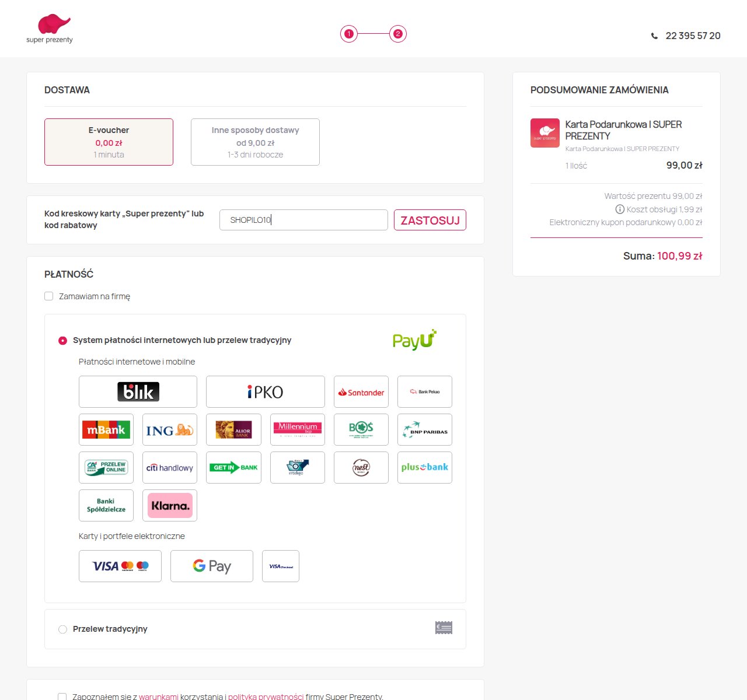The image size is (747, 700).
Task: Select Bank Pekao payment option
Action: tap(425, 391)
